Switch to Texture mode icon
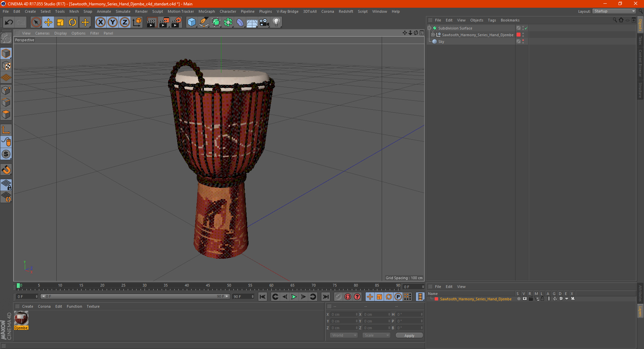 tap(6, 65)
